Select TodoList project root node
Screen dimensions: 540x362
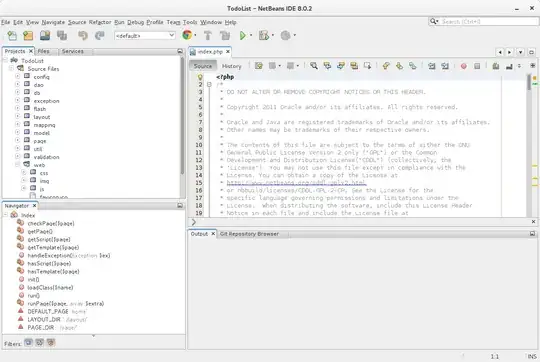coord(32,61)
